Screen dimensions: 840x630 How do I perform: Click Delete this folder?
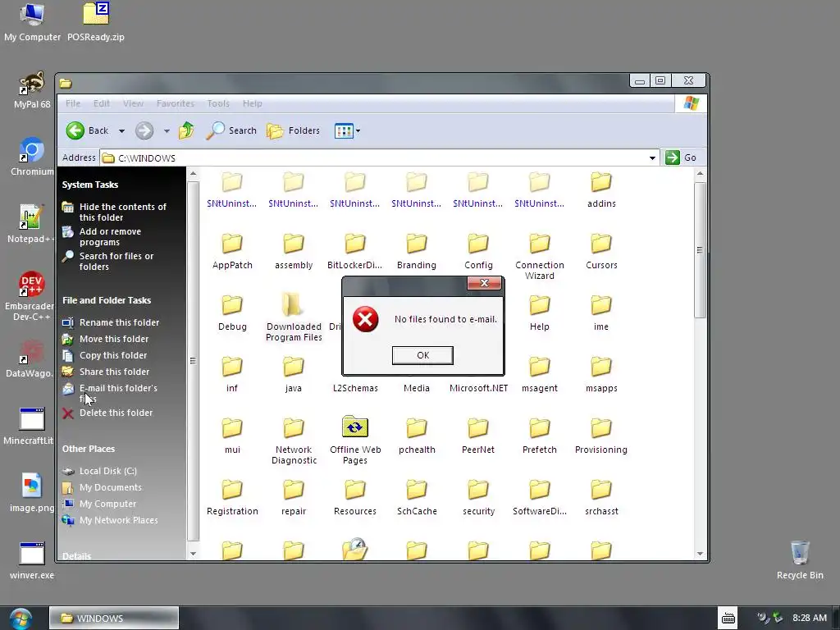(x=116, y=413)
